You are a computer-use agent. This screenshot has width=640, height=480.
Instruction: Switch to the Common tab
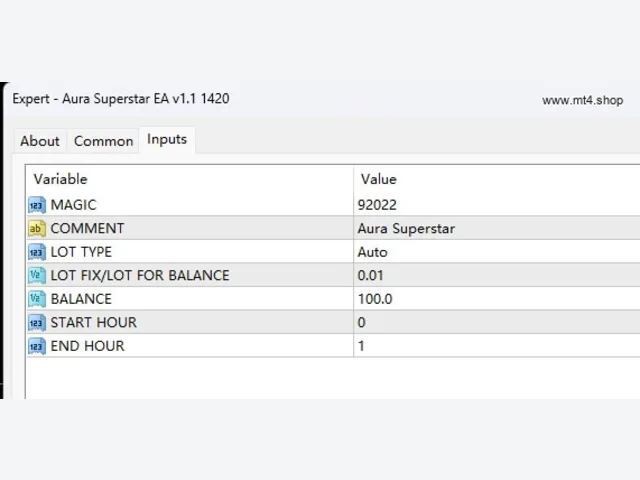click(x=104, y=141)
